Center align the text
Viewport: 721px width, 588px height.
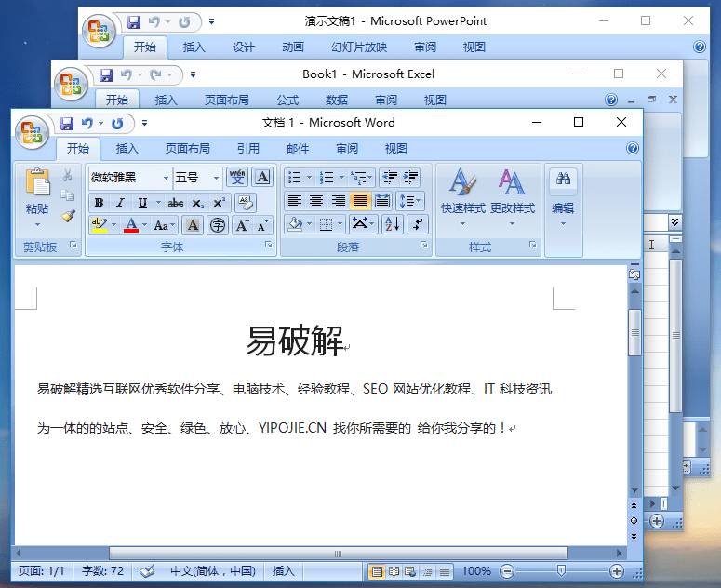point(316,201)
